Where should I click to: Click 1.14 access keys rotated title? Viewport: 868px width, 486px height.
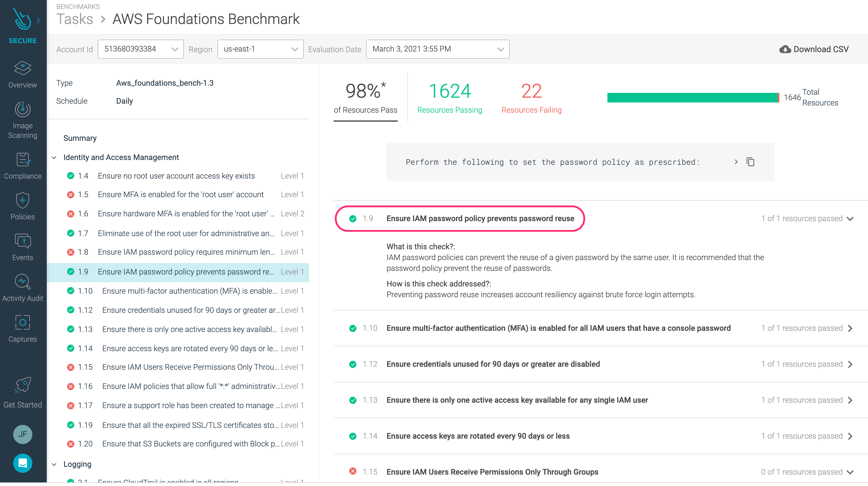478,436
